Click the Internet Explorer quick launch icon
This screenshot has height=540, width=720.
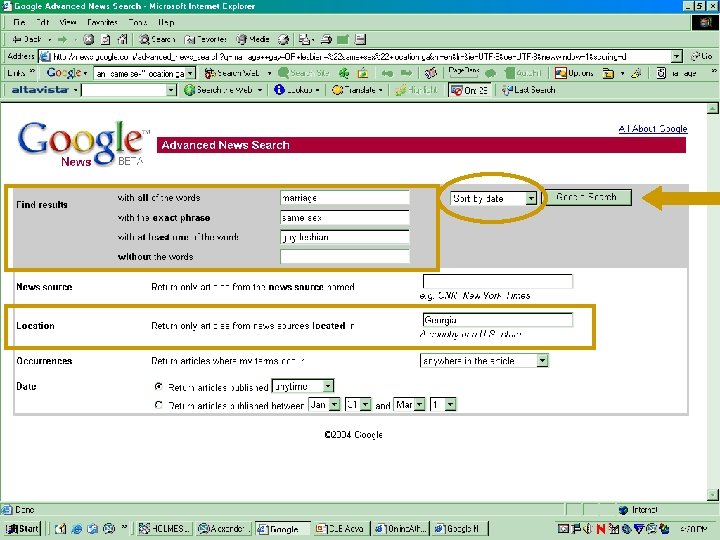[76, 529]
